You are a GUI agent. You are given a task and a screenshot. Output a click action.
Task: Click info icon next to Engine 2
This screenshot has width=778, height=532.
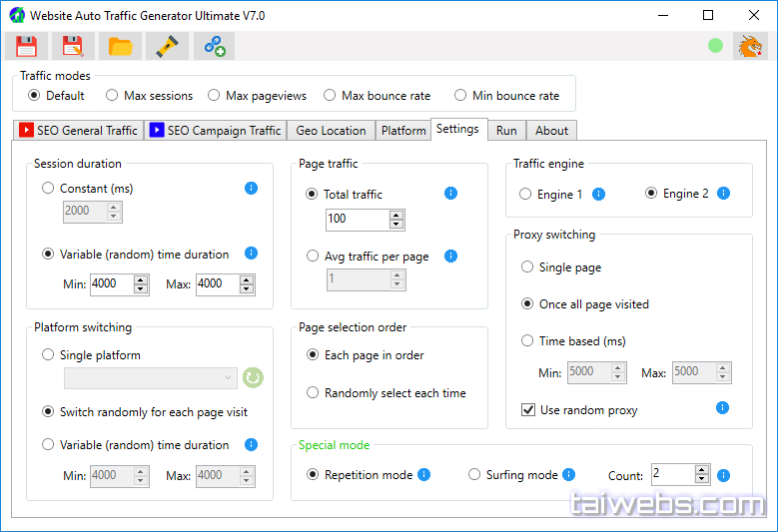tap(723, 194)
